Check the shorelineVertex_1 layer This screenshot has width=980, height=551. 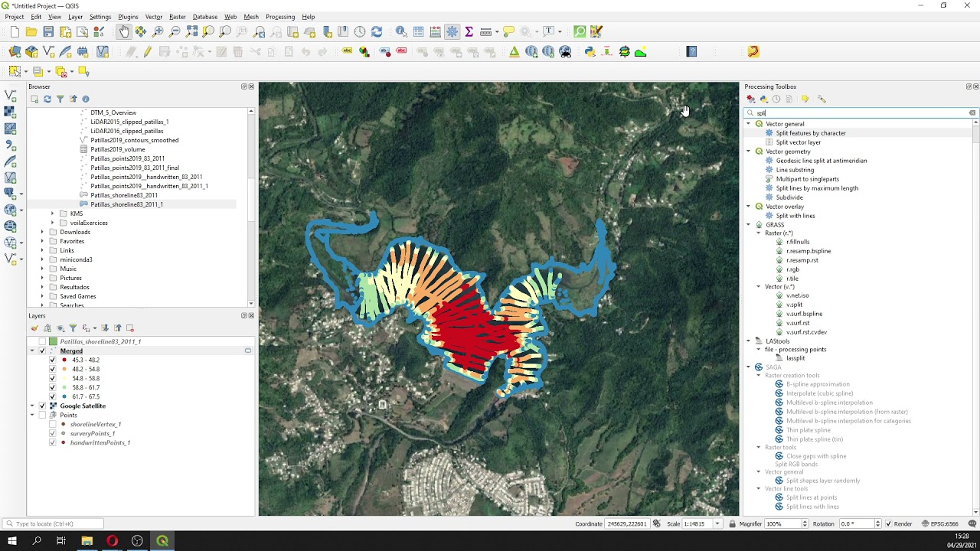pos(52,424)
